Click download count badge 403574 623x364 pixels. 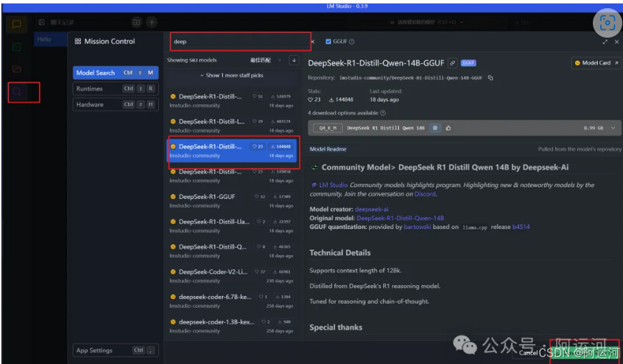(281, 121)
